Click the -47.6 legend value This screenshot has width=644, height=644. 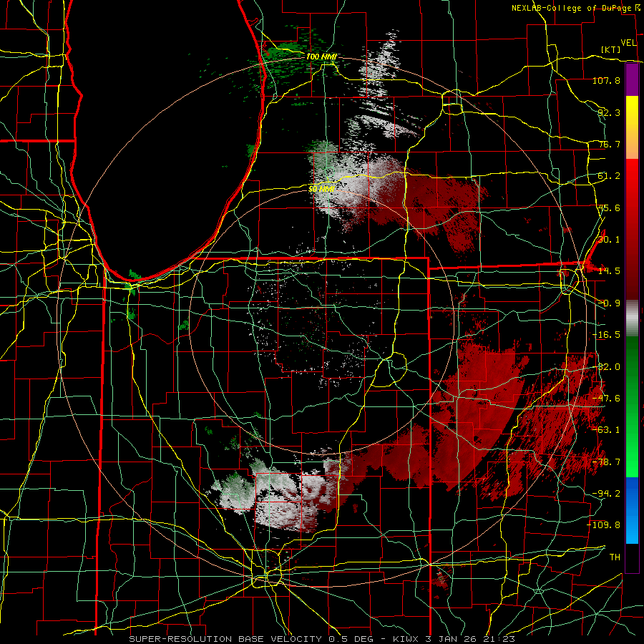(x=606, y=399)
